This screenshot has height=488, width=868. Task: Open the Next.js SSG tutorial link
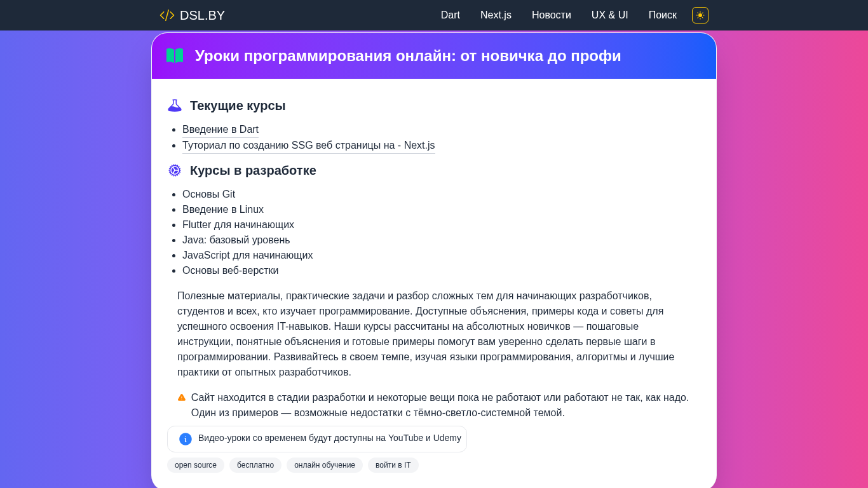pyautogui.click(x=308, y=146)
